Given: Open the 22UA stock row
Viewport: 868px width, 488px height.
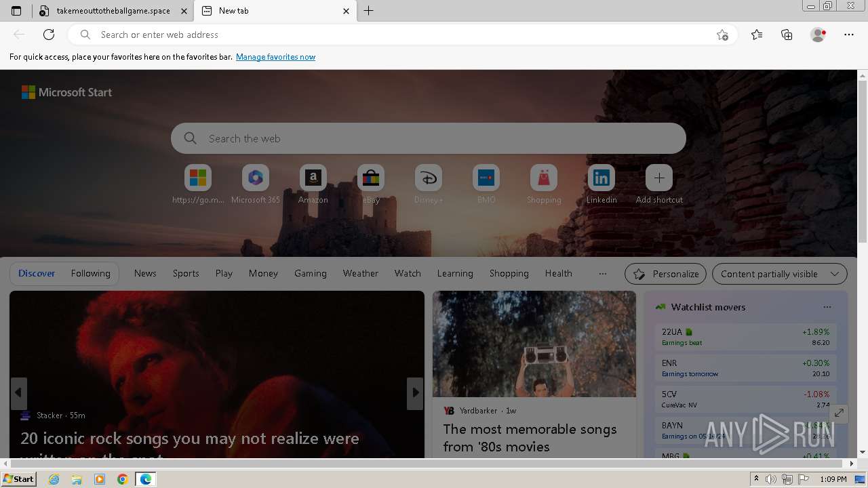Looking at the screenshot, I should pyautogui.click(x=745, y=337).
